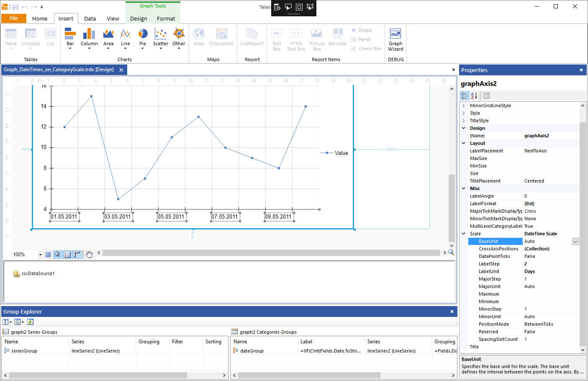Open the File menu
This screenshot has height=381, width=588.
pyautogui.click(x=14, y=18)
